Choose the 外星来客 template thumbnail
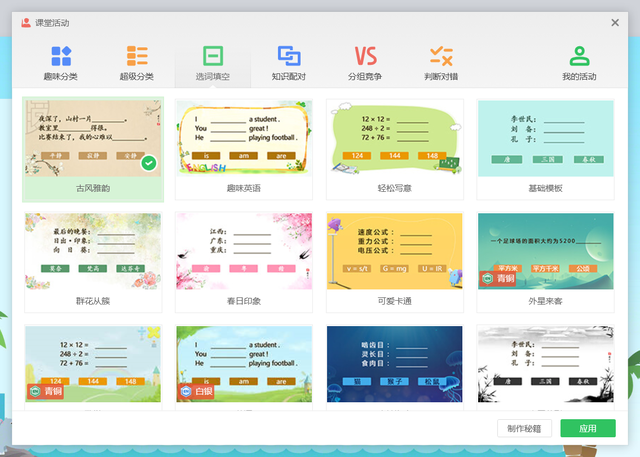 pos(546,251)
